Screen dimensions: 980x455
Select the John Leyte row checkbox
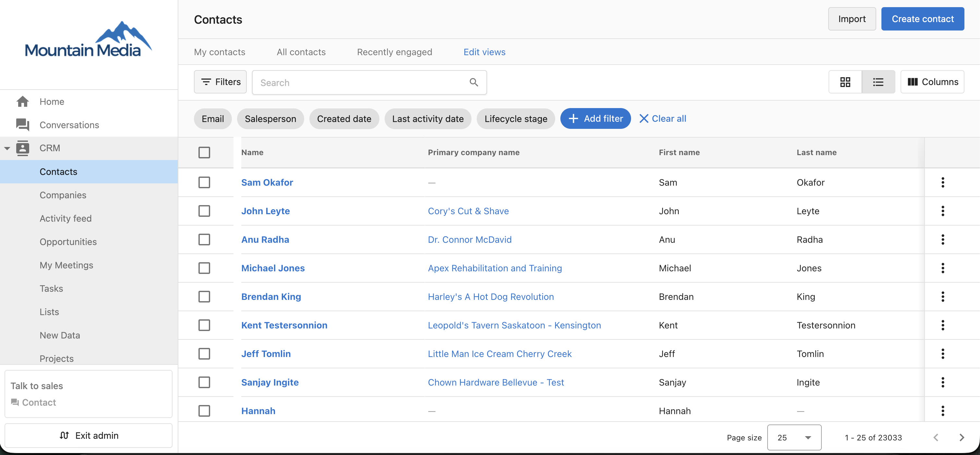(204, 211)
